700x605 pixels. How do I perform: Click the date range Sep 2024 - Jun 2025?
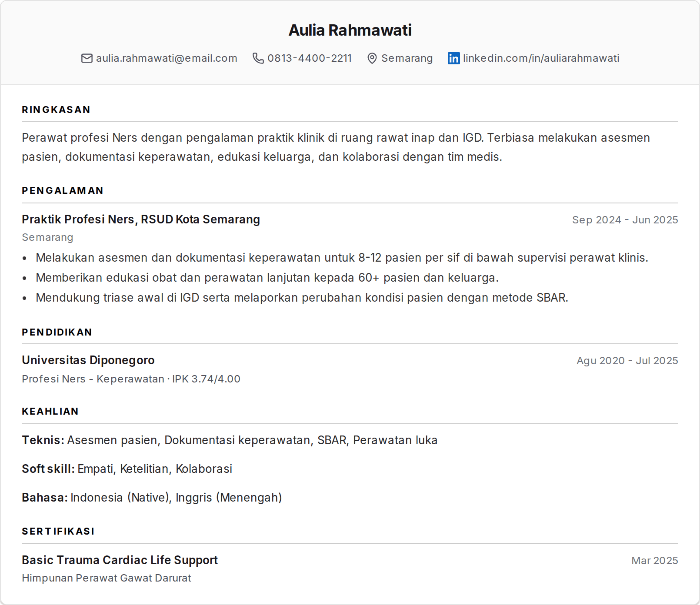[625, 220]
